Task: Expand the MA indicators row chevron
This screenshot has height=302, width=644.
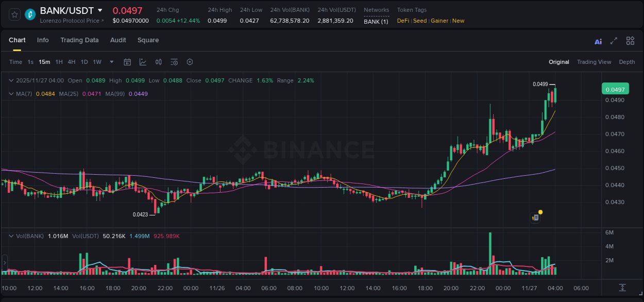Action: (x=11, y=94)
